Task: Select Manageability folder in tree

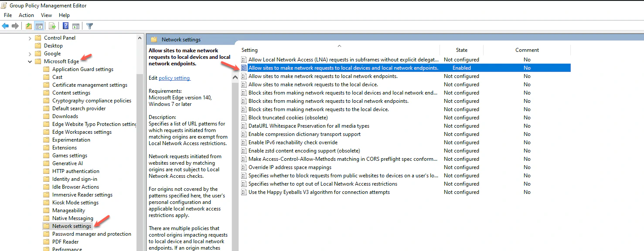Action: [x=69, y=210]
